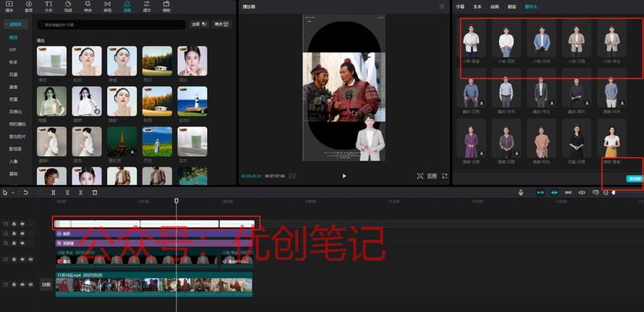Click the Delete trash icon above timeline

94,192
